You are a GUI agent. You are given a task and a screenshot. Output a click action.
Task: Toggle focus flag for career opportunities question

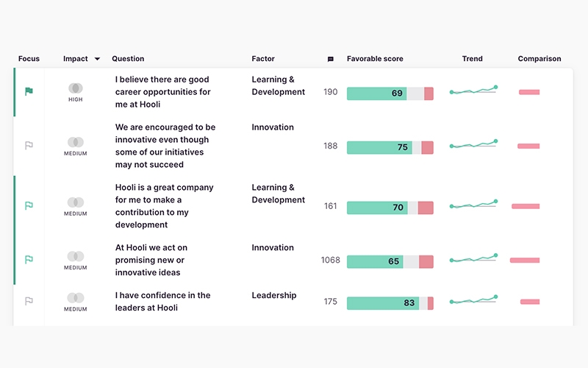point(29,92)
